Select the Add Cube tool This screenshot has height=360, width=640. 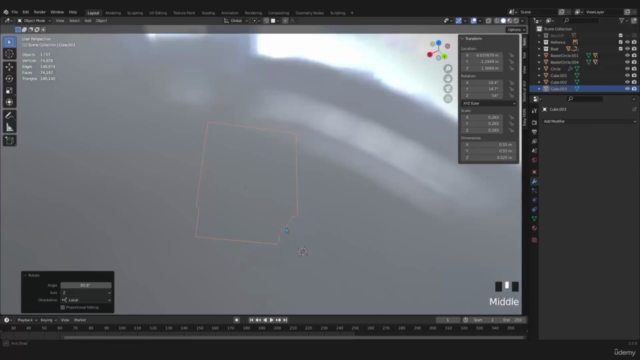click(9, 141)
